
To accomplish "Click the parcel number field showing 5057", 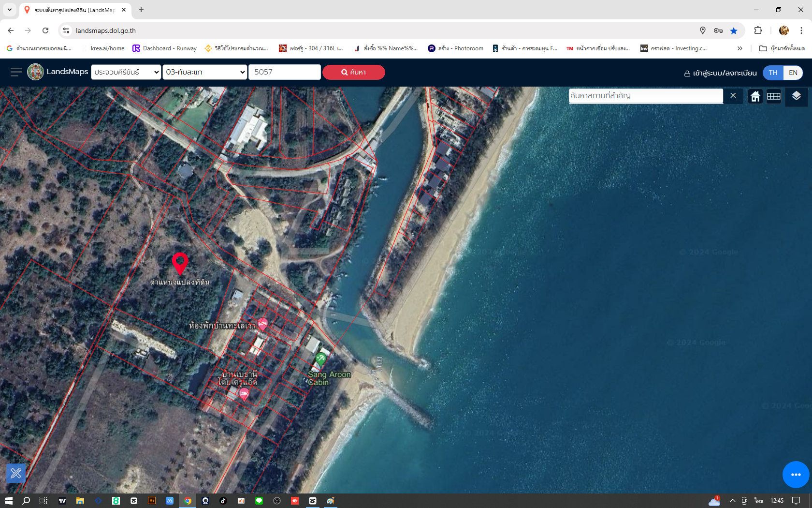I will point(284,72).
